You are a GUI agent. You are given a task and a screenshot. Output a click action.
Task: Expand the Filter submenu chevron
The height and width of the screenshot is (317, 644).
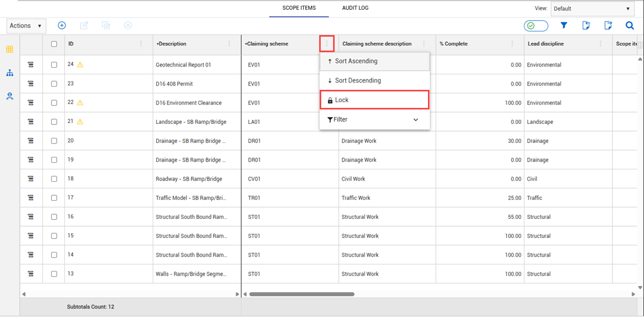tap(416, 120)
